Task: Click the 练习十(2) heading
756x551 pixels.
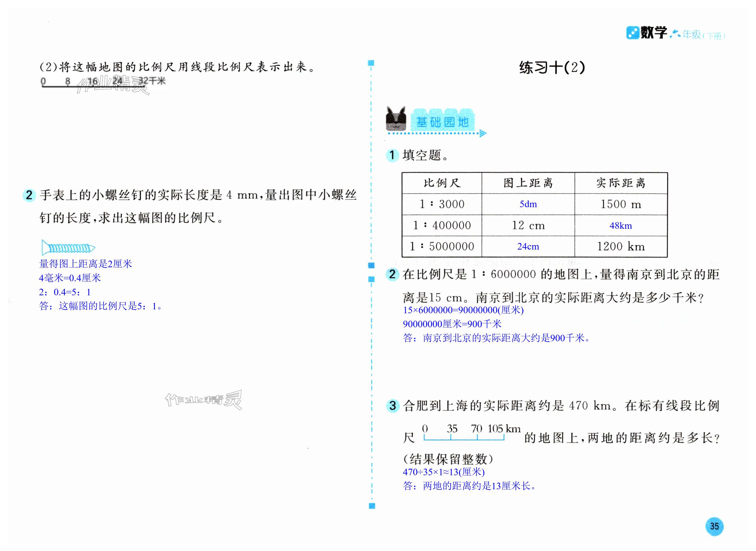Action: click(552, 68)
